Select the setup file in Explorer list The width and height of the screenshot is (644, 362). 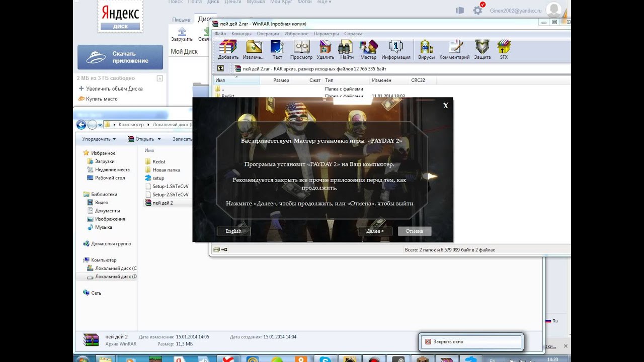point(154,178)
